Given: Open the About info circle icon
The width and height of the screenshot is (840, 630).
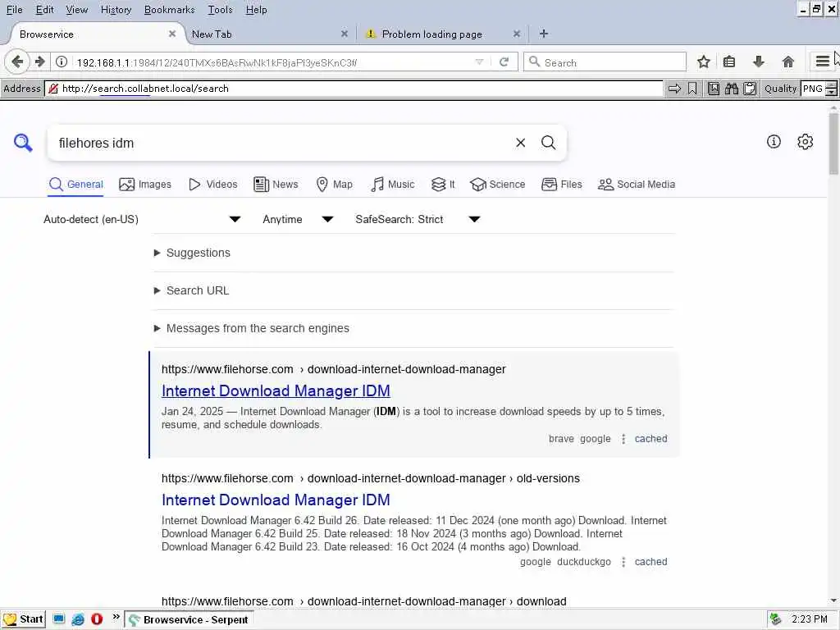Looking at the screenshot, I should pyautogui.click(x=774, y=142).
